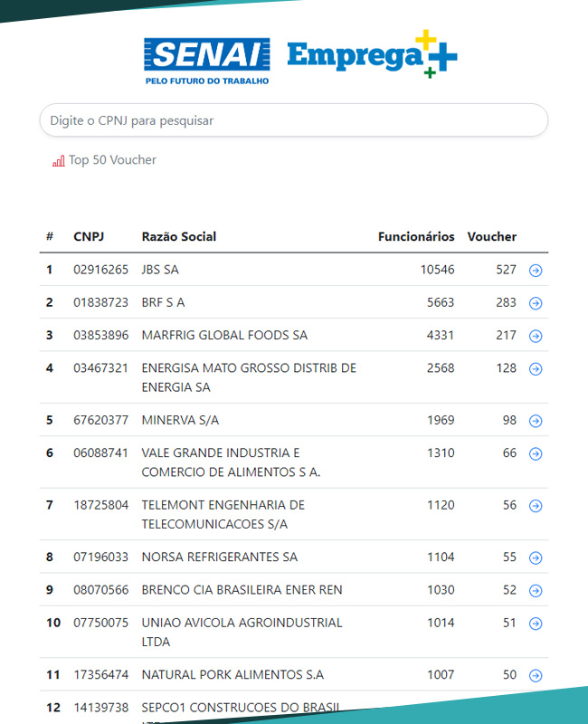Click voucher value 66
The height and width of the screenshot is (724, 588).
click(509, 453)
